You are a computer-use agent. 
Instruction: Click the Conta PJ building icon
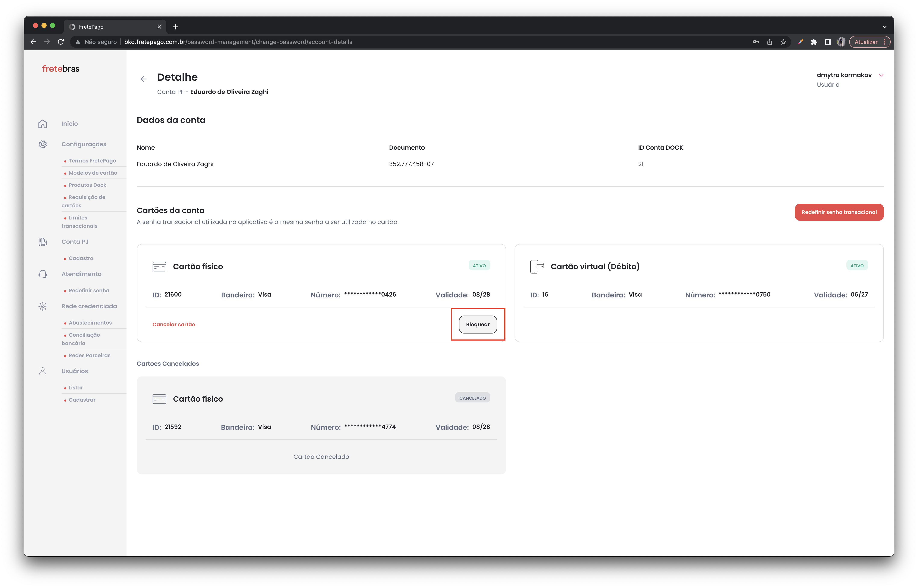click(x=43, y=242)
